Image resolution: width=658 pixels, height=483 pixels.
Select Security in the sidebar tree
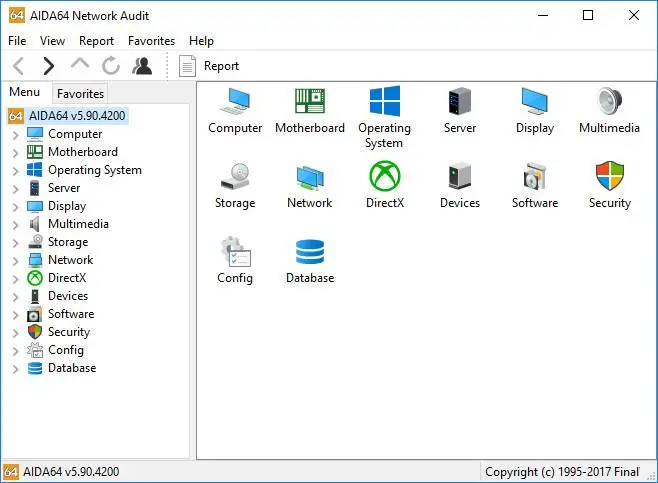click(x=69, y=332)
